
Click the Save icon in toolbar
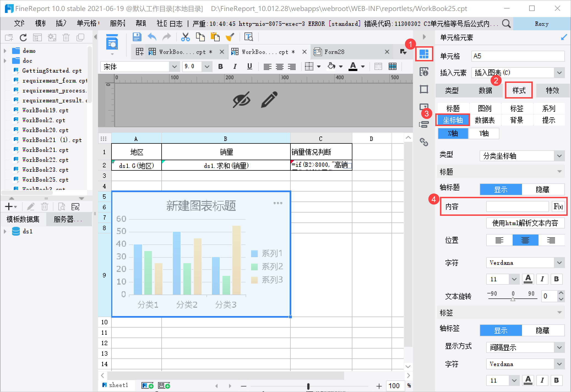[x=137, y=37]
